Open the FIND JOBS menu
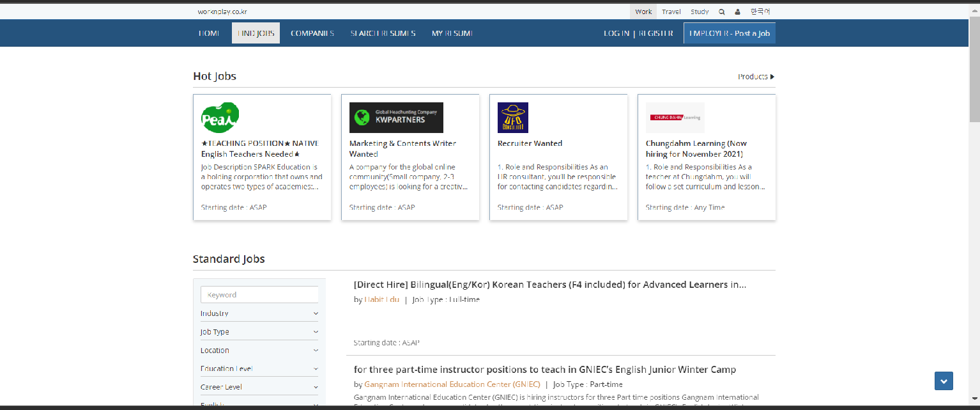Image resolution: width=980 pixels, height=410 pixels. [256, 33]
